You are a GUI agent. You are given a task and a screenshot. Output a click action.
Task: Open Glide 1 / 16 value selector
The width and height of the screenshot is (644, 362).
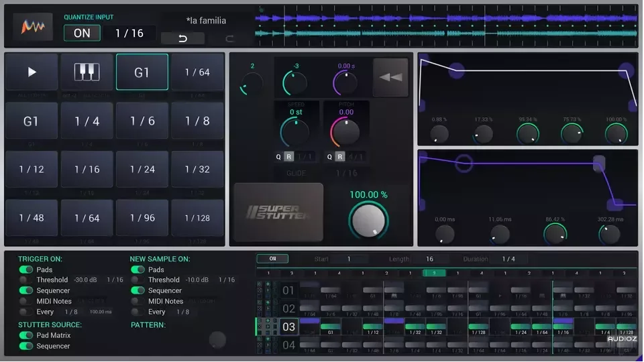346,173
